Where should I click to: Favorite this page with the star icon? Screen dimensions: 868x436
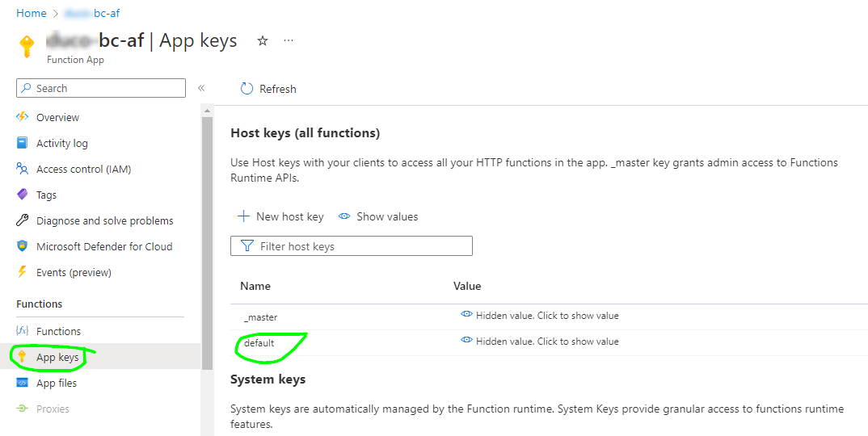pyautogui.click(x=263, y=41)
